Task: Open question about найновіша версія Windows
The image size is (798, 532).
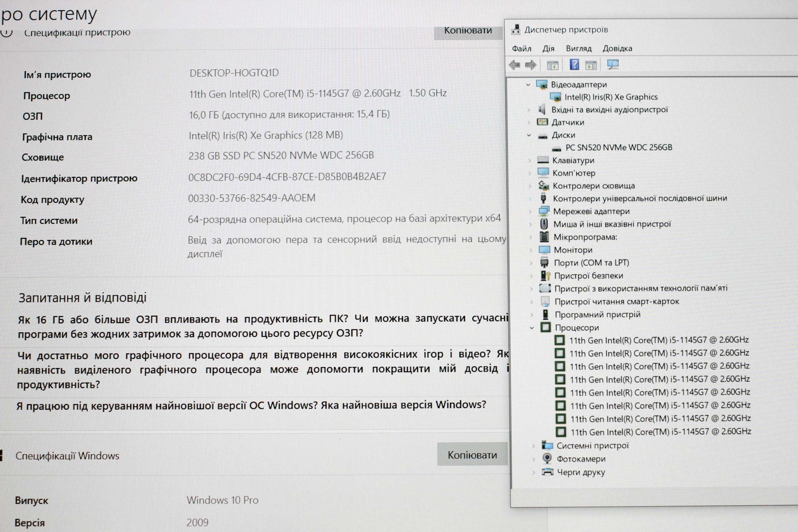Action: click(252, 405)
